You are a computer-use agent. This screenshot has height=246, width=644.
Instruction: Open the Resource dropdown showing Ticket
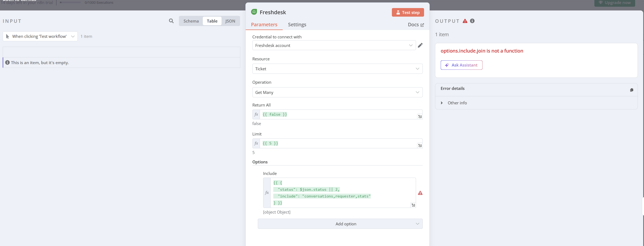point(337,69)
